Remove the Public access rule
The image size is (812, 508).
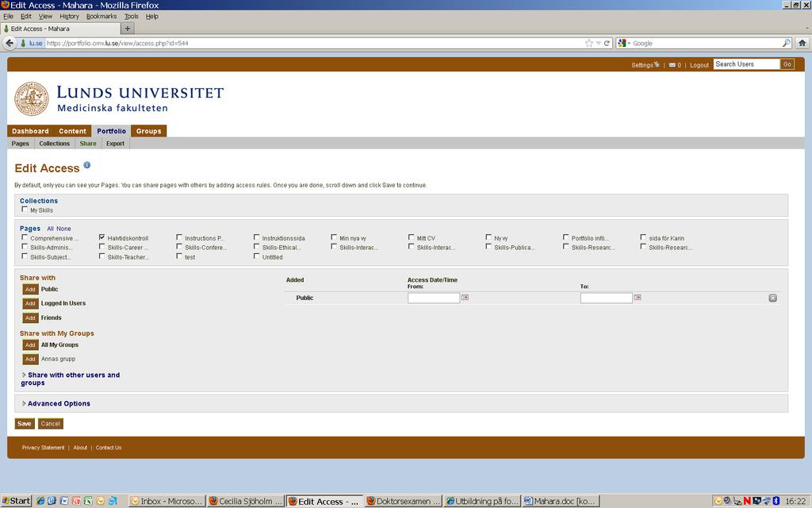(772, 298)
